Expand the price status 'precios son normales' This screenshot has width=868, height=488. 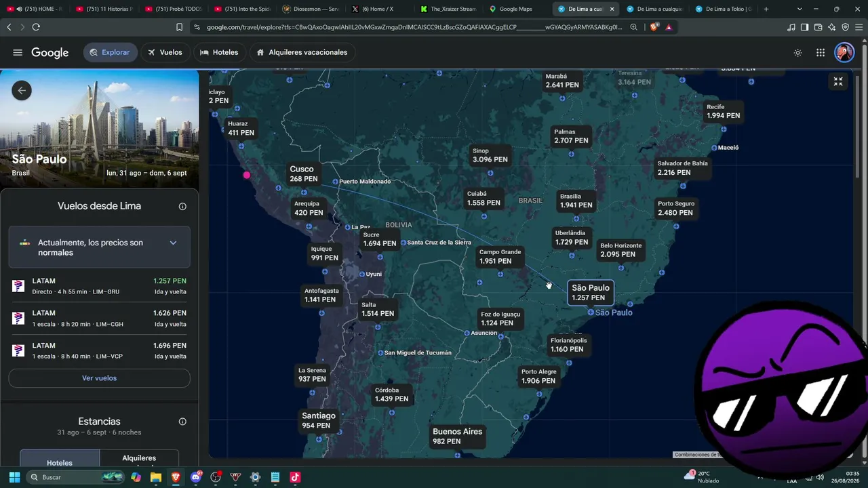click(99, 247)
